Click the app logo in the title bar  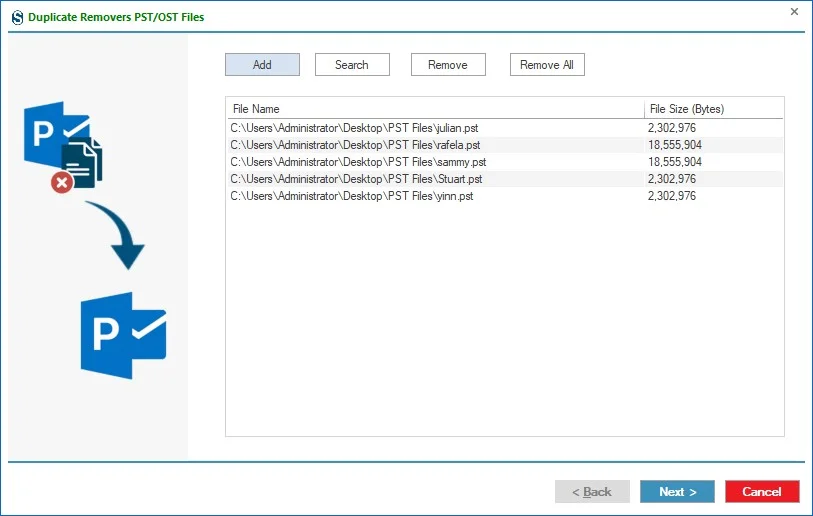tap(18, 17)
